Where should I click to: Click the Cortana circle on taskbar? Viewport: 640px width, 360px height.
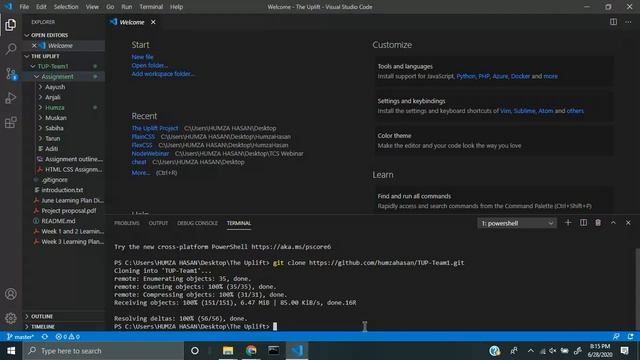point(195,351)
